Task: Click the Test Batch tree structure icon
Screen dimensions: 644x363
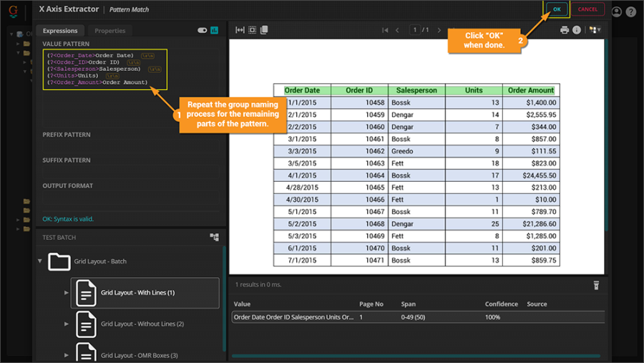Action: click(214, 237)
